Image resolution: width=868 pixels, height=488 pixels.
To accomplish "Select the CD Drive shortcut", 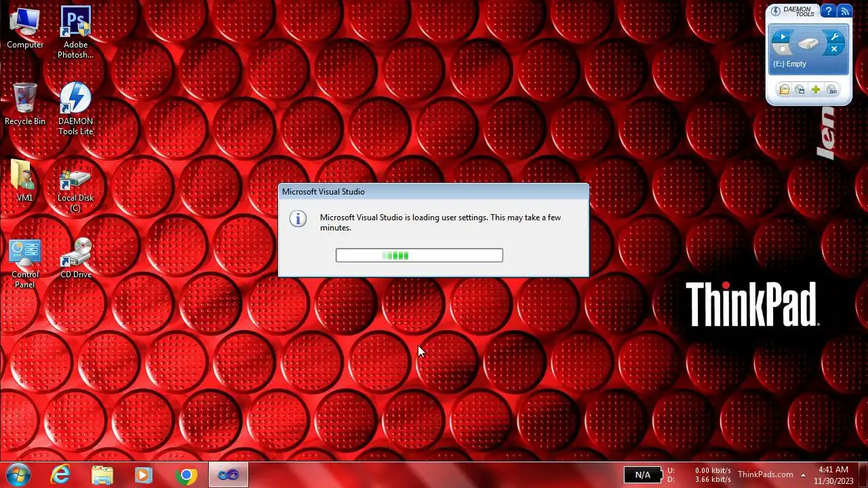I will [x=75, y=258].
